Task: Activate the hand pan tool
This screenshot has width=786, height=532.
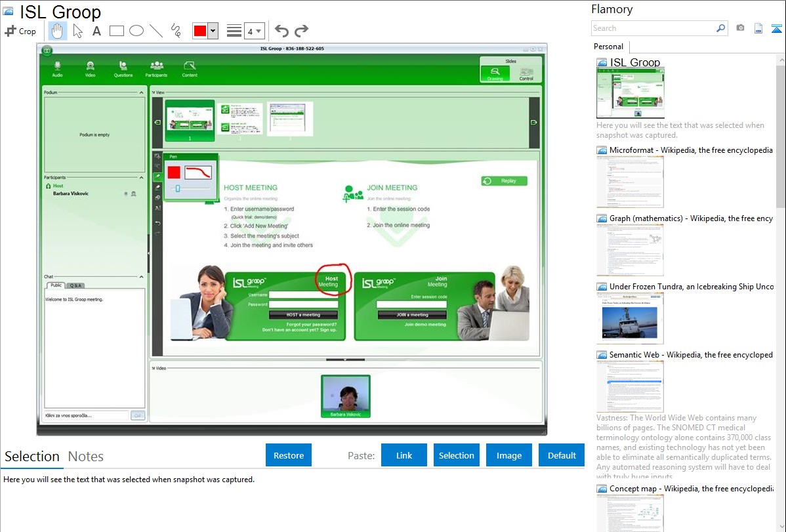Action: [x=58, y=31]
